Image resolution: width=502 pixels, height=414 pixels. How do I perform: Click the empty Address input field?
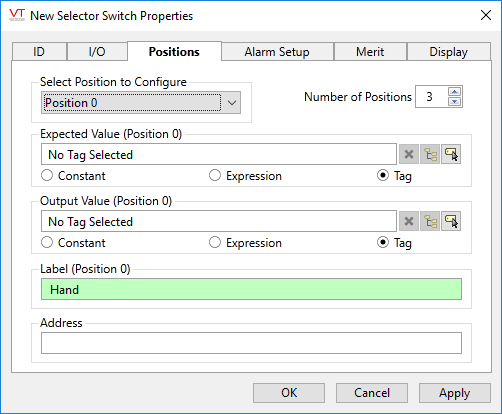[x=251, y=343]
